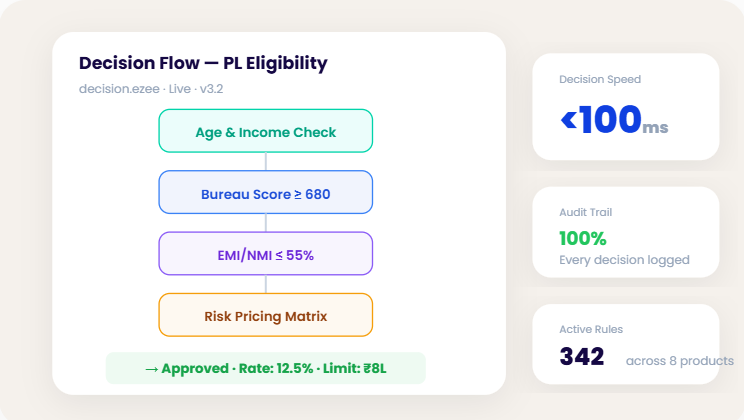Click the Decision Flow — PL Eligibility title

[203, 63]
